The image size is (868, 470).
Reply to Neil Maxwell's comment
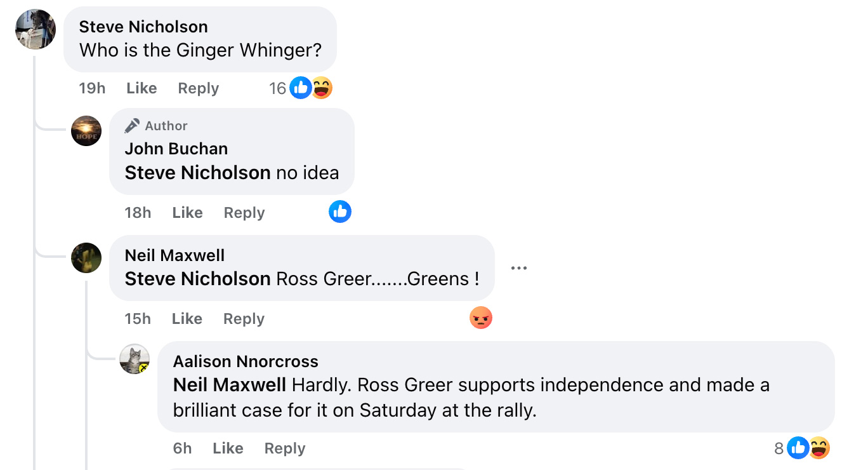(244, 319)
